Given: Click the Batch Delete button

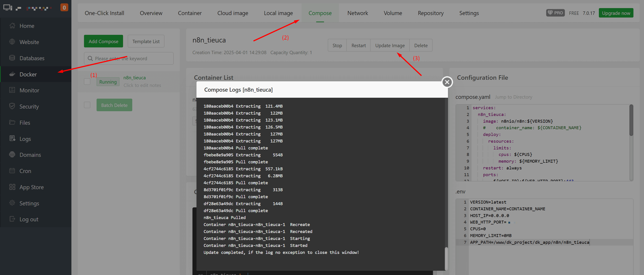Looking at the screenshot, I should (x=114, y=105).
